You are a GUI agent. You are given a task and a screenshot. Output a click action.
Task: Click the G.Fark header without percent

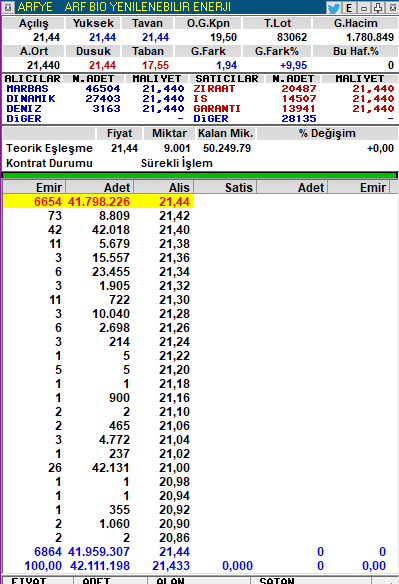(x=208, y=51)
